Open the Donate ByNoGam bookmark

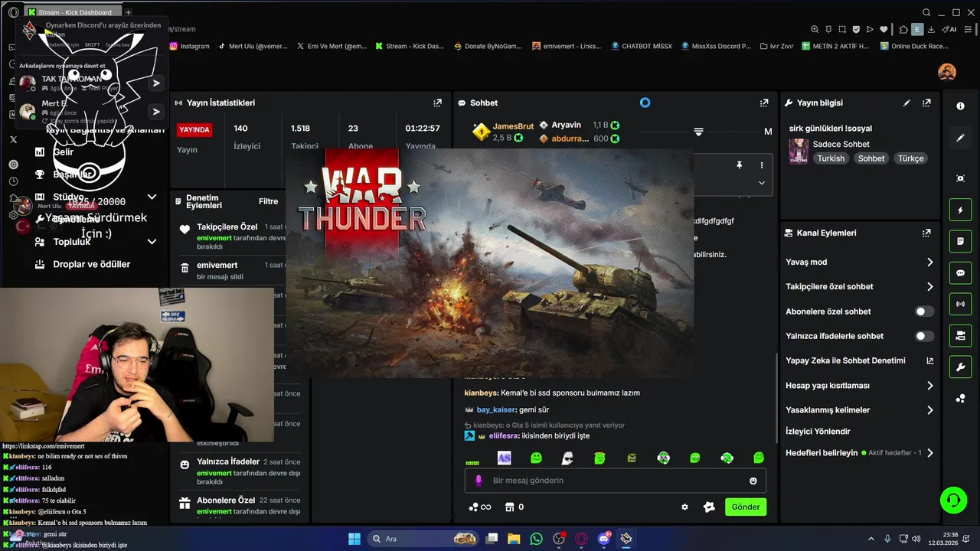coord(487,46)
